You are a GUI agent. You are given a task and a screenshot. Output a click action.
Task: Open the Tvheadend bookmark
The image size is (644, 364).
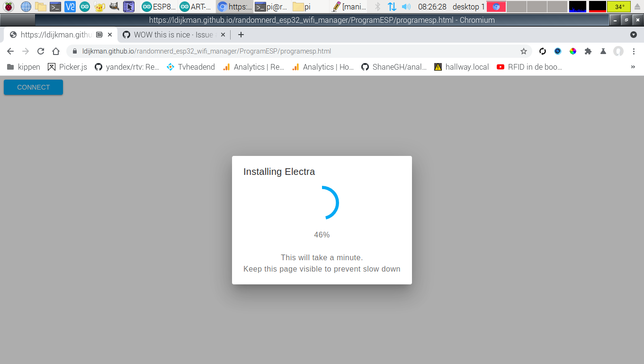[x=190, y=67]
